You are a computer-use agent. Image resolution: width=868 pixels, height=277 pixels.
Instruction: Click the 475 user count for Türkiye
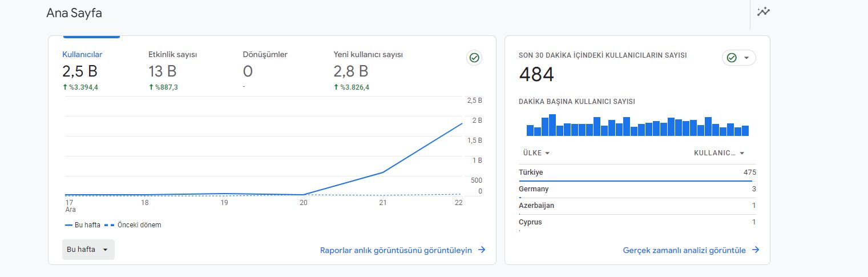[750, 172]
